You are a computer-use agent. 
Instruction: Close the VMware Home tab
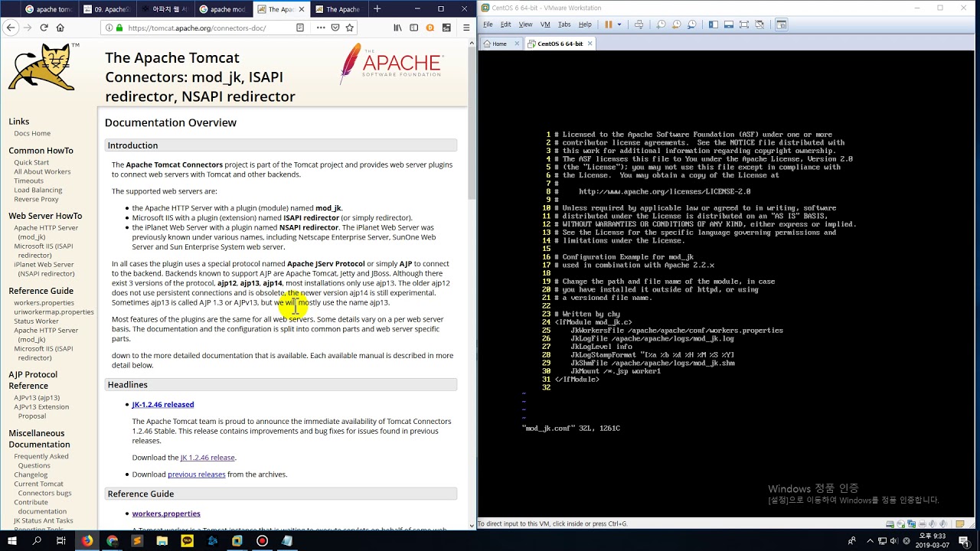pos(517,44)
